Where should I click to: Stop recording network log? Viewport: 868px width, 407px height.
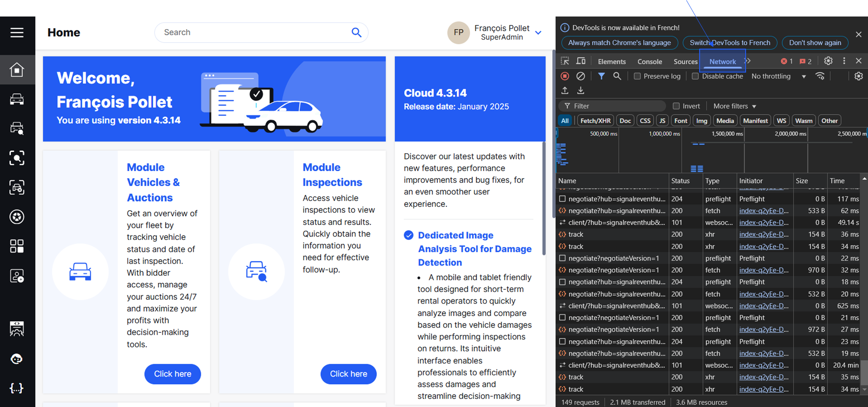tap(565, 76)
